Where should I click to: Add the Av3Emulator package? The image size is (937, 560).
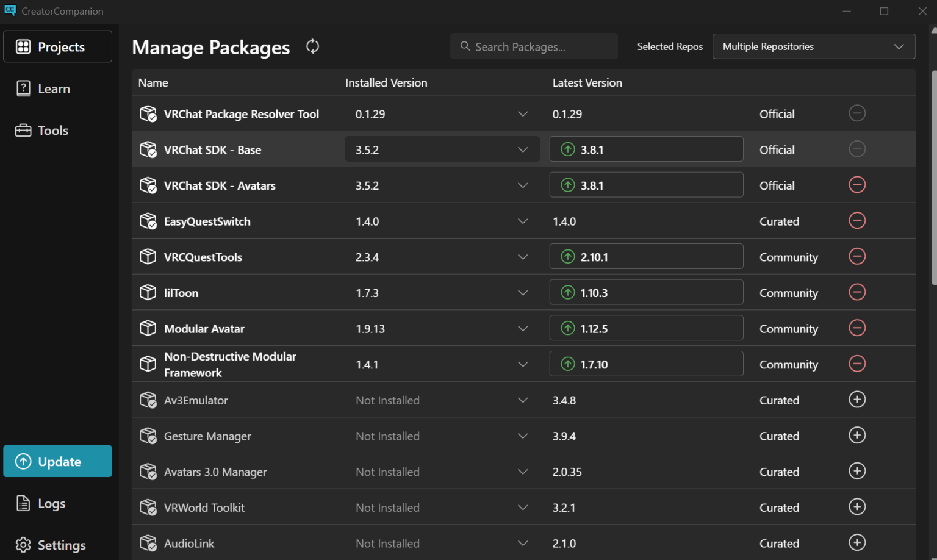click(856, 400)
